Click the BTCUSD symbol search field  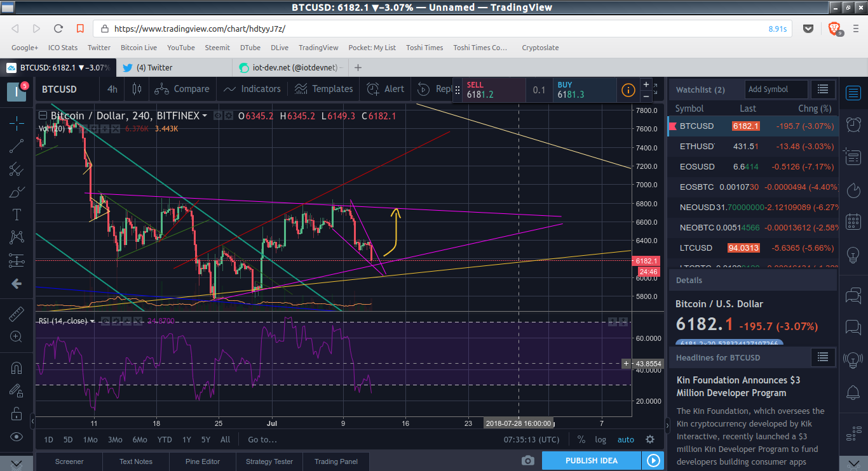67,90
